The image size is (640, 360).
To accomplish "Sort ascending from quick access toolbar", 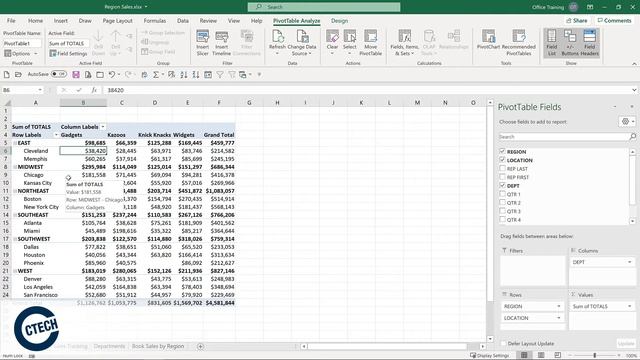I will pyautogui.click(x=184, y=74).
